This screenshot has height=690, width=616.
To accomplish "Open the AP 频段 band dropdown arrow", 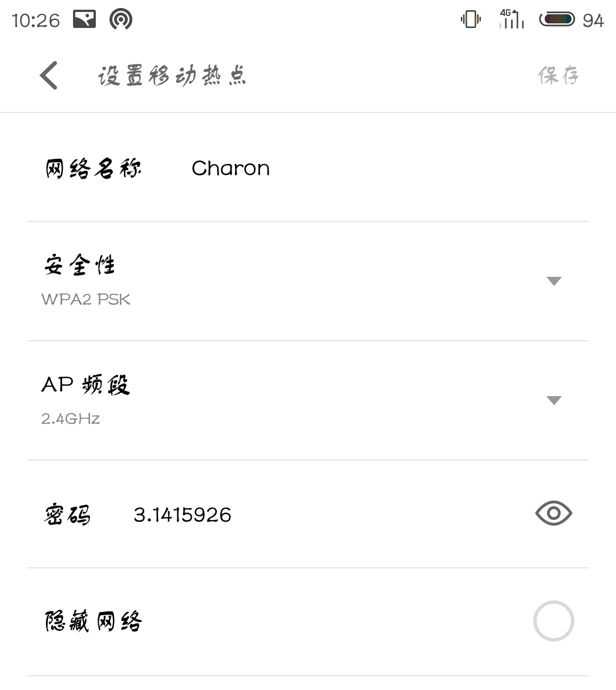I will click(x=554, y=400).
